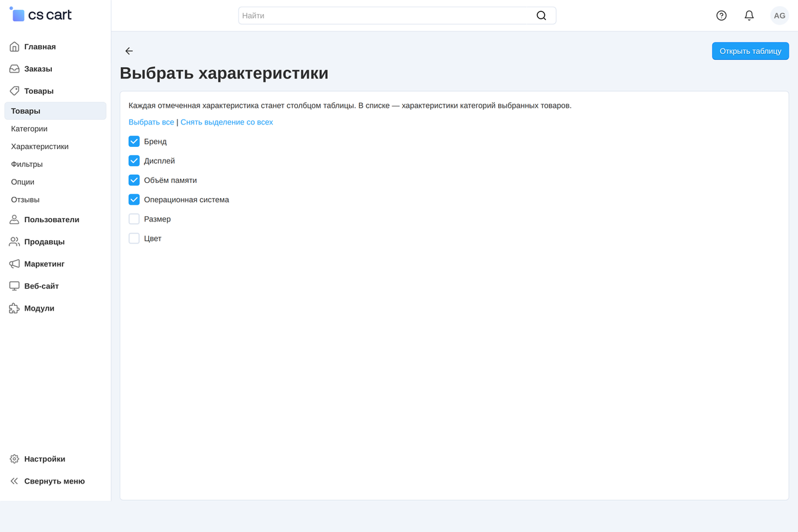Click the search magnifier icon
798x532 pixels.
(x=541, y=15)
